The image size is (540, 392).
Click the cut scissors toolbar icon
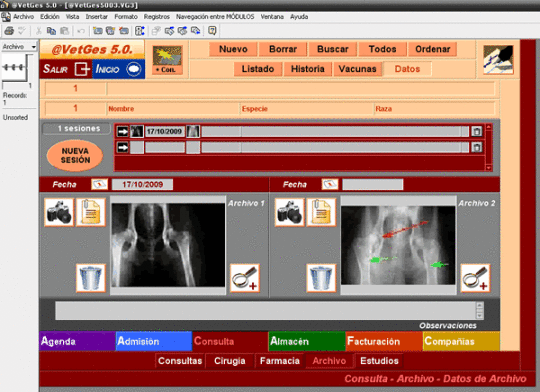tap(39, 31)
